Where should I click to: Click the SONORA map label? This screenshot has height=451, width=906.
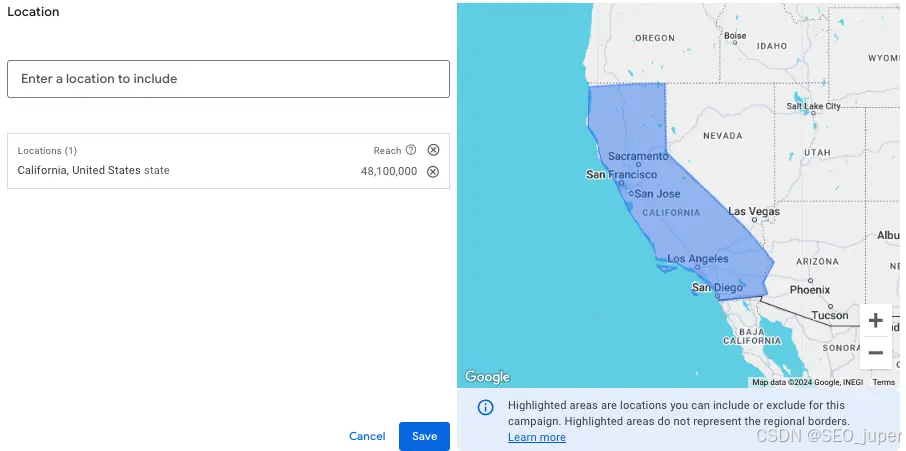click(841, 348)
